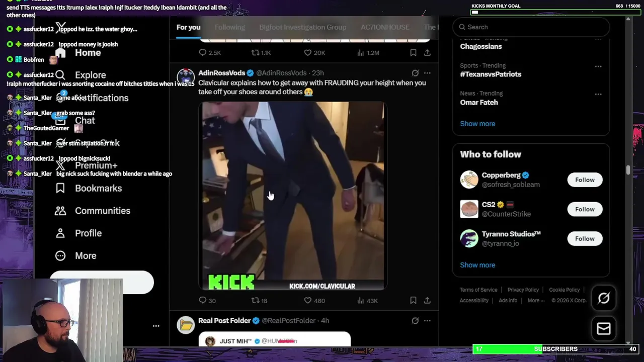
Task: Open account menu three dots bottom left
Action: 156,326
